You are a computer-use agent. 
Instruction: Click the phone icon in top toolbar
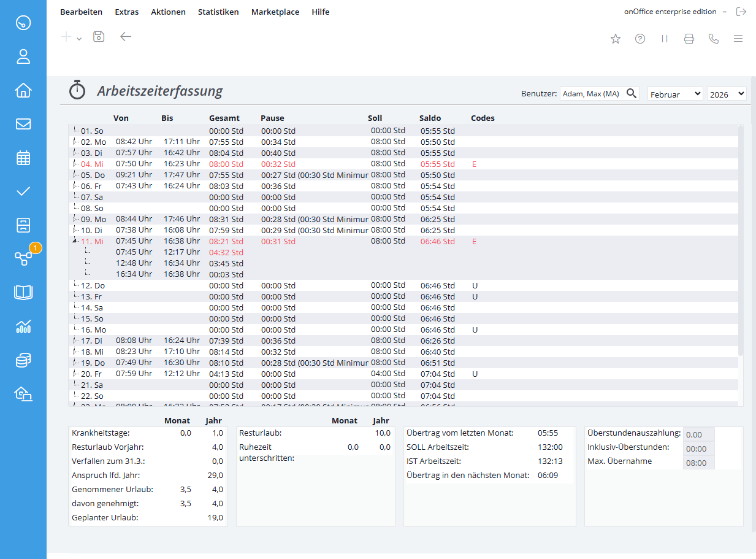pos(713,39)
